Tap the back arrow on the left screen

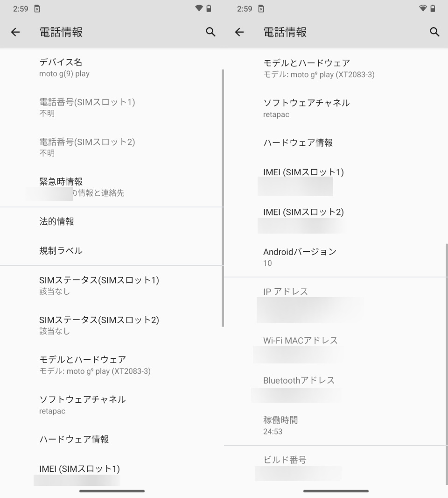[x=15, y=32]
